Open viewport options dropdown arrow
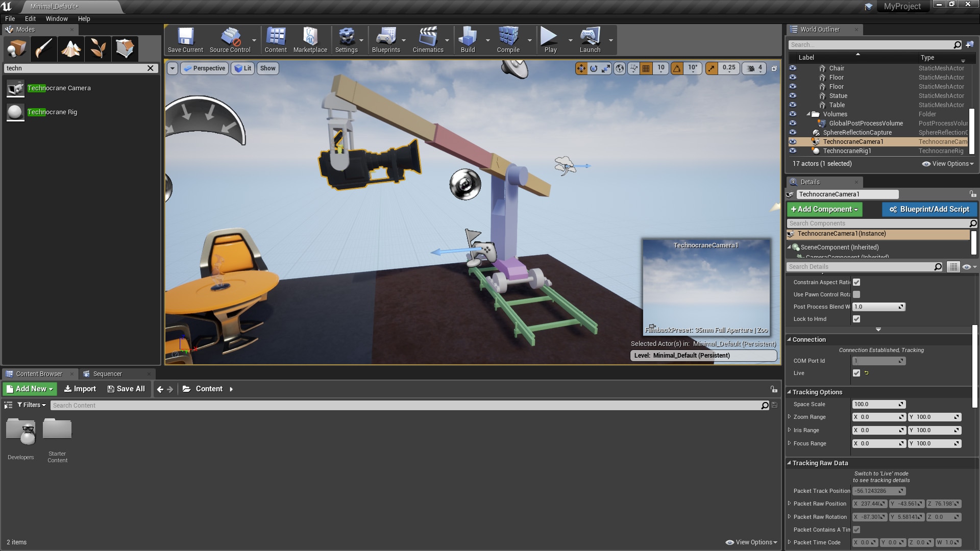This screenshot has width=980, height=551. (173, 68)
